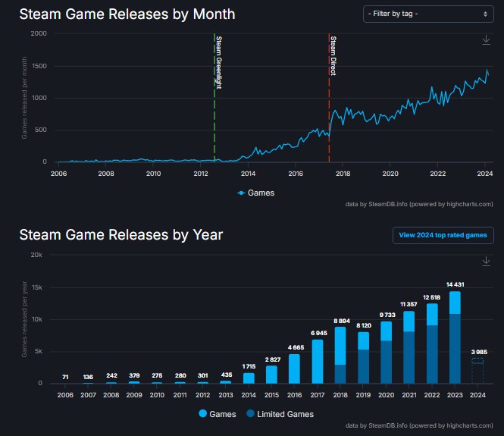Click the 2014 bar labeled 1 715
The image size is (504, 436).
coord(249,378)
